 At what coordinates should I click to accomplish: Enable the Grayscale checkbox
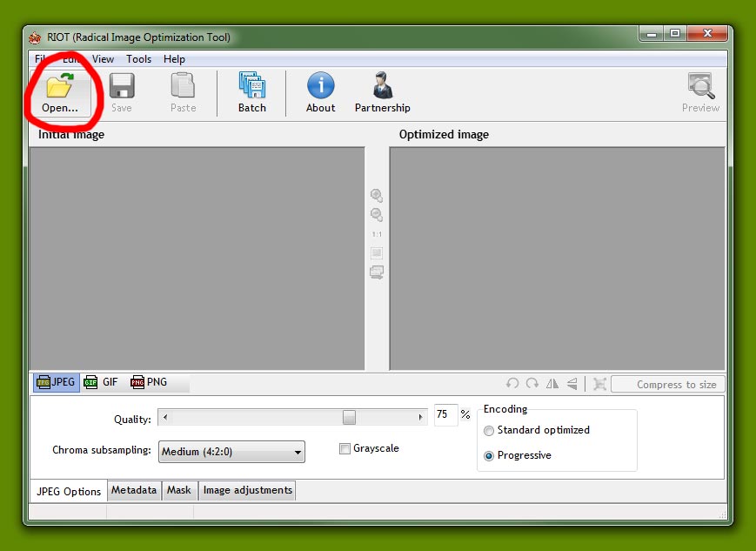coord(345,448)
